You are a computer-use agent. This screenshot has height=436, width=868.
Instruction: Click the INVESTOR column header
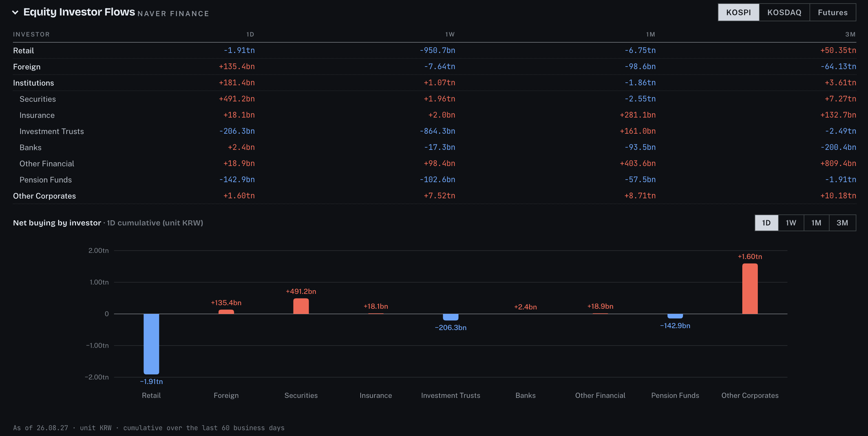point(31,34)
